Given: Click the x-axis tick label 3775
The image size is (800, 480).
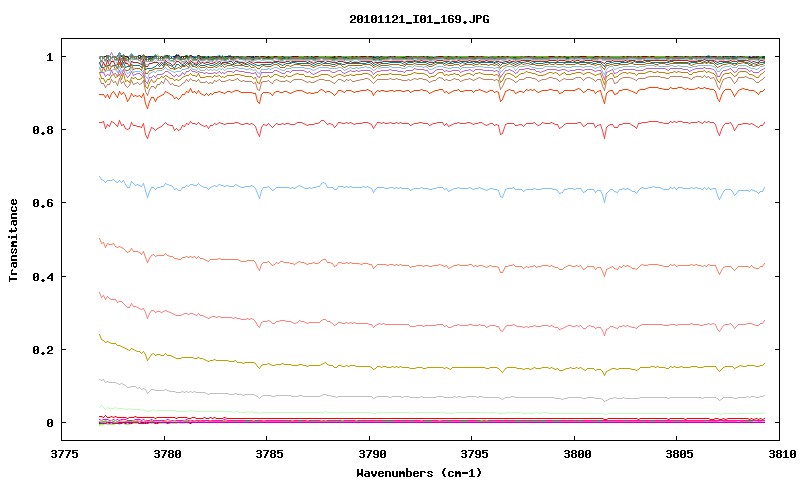Looking at the screenshot, I should click(64, 453).
